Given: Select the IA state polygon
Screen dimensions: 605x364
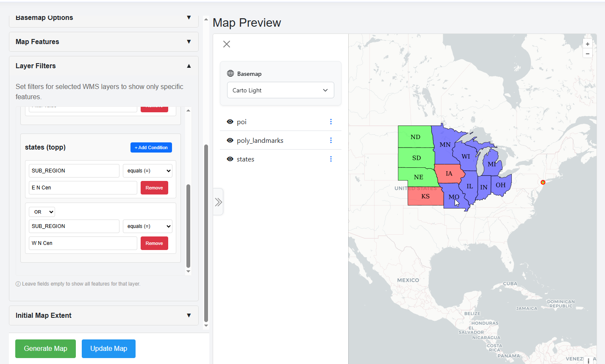Looking at the screenshot, I should (x=449, y=173).
